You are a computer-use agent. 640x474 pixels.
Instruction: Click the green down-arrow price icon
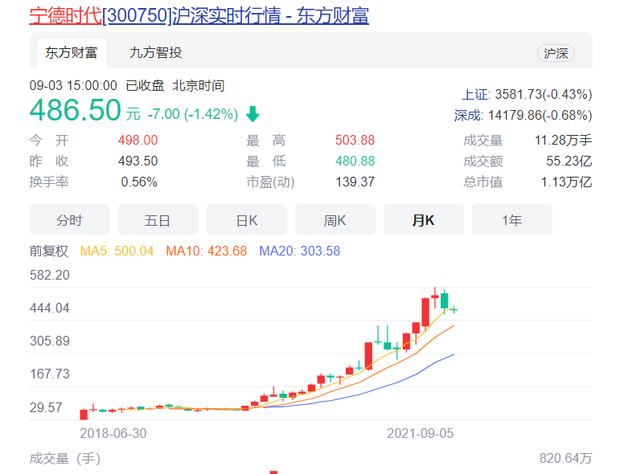pyautogui.click(x=252, y=113)
